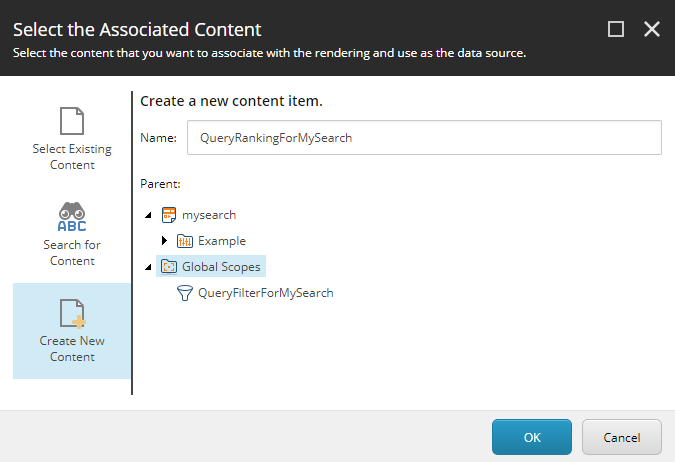Switch to Create New Content tab
The height and width of the screenshot is (462, 675).
pyautogui.click(x=72, y=331)
